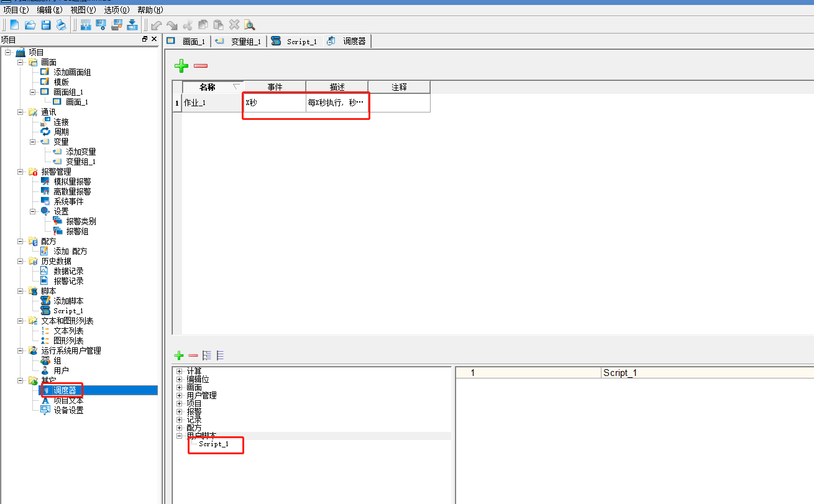Collapse the 报警管理 folder node
814x504 pixels.
20,172
